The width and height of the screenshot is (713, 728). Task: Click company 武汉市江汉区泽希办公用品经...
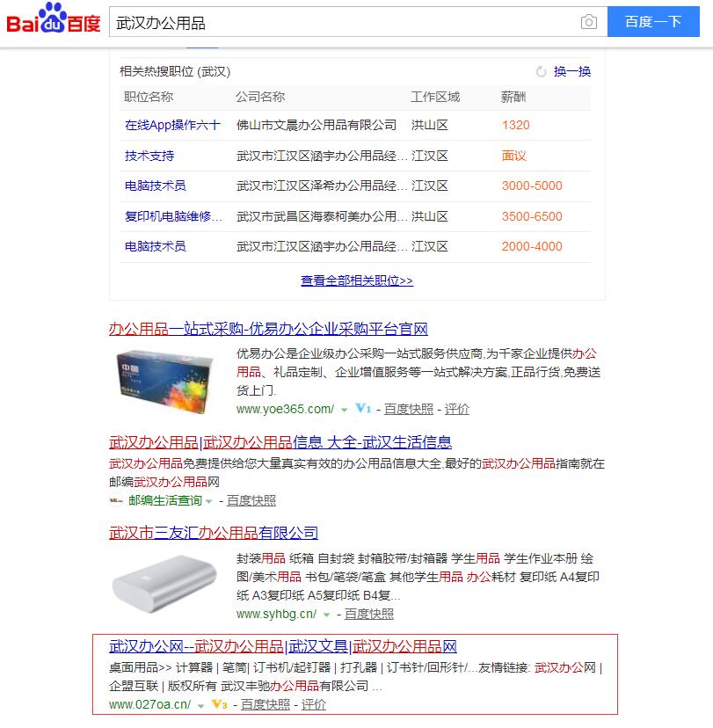(x=322, y=186)
